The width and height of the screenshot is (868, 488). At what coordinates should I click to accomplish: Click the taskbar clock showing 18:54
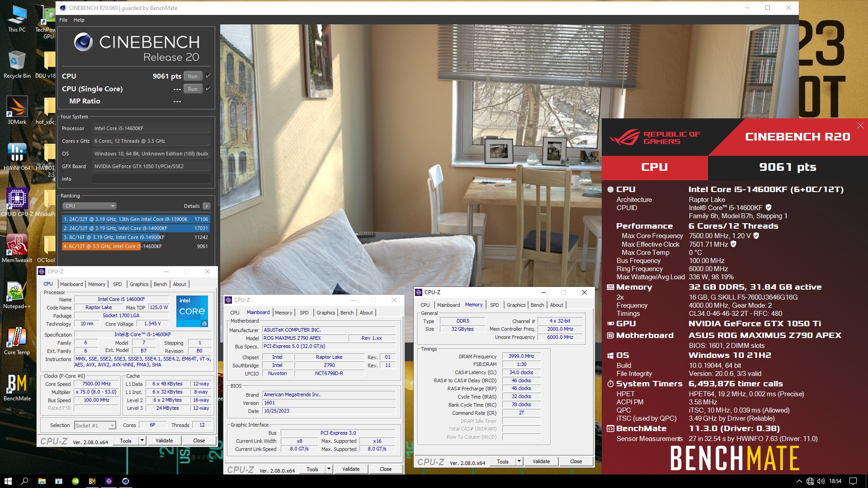[x=835, y=481]
